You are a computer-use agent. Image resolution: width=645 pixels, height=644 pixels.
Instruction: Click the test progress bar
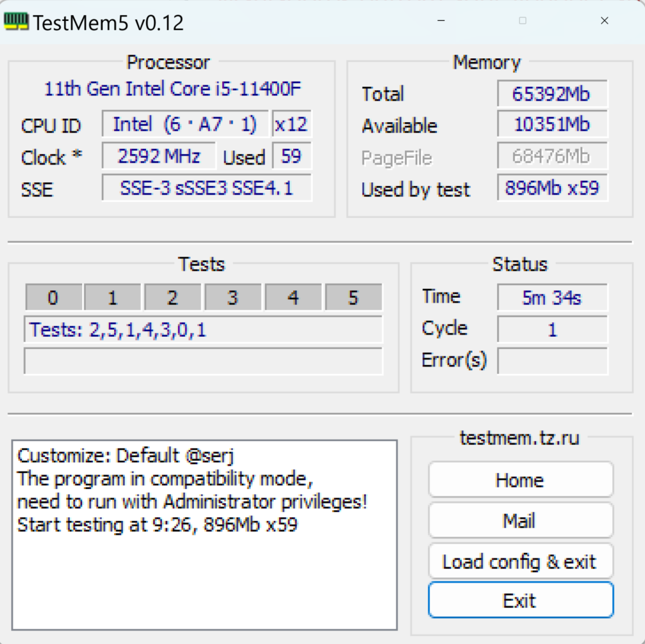coord(203,361)
